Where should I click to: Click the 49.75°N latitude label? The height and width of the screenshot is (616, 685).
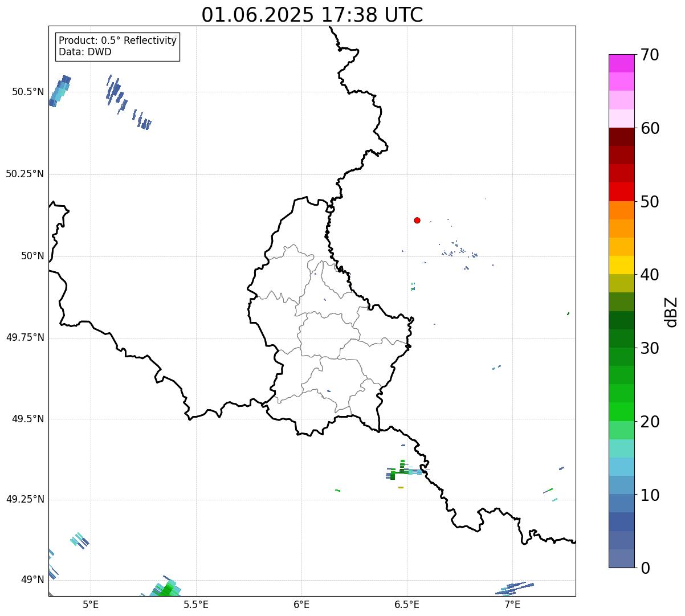25,337
